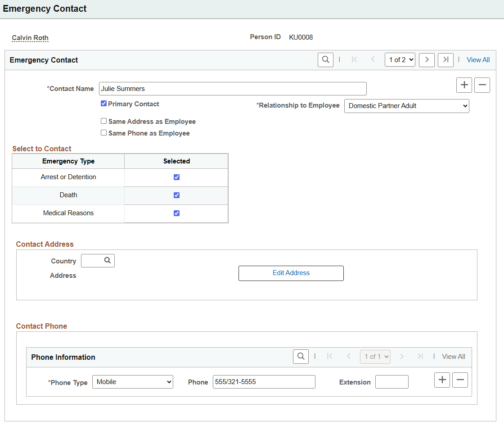Add a new phone row

click(x=442, y=380)
